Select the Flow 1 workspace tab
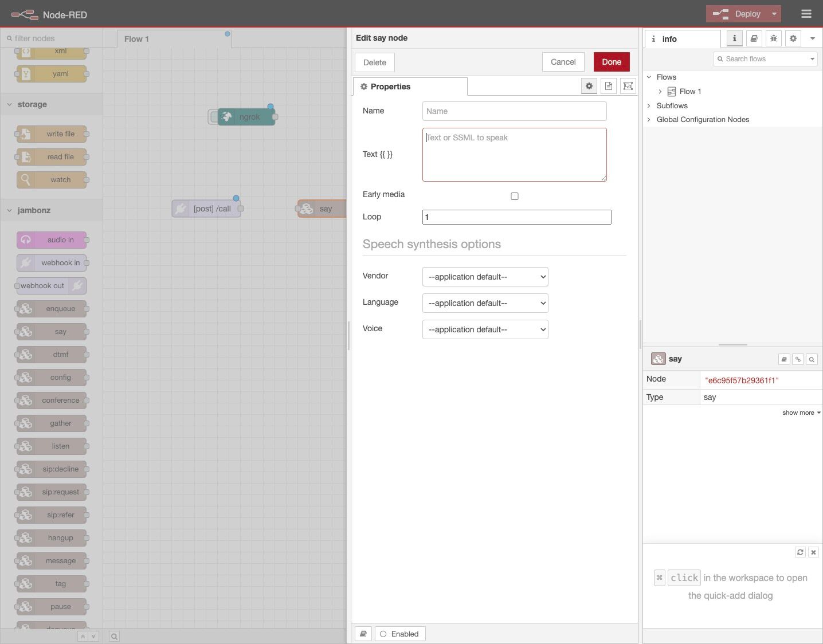The width and height of the screenshot is (823, 644). (x=136, y=39)
